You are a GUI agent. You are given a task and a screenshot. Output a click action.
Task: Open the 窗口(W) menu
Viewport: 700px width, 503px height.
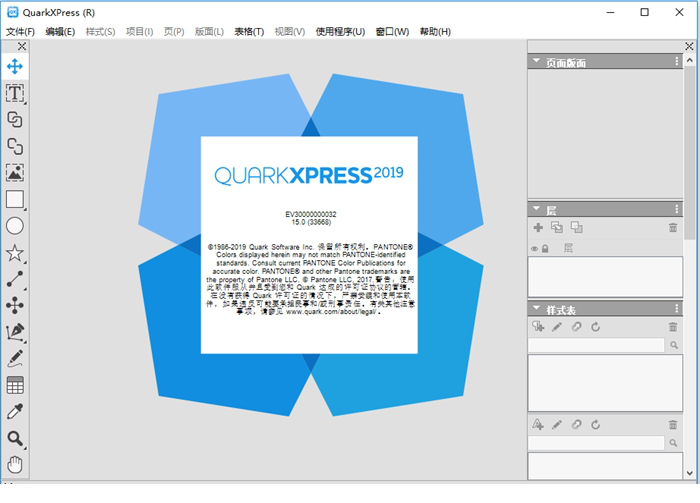pos(392,32)
